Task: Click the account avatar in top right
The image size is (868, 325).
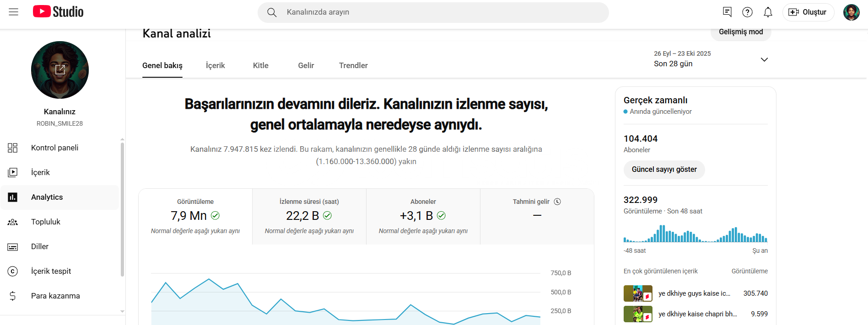Action: click(x=851, y=12)
